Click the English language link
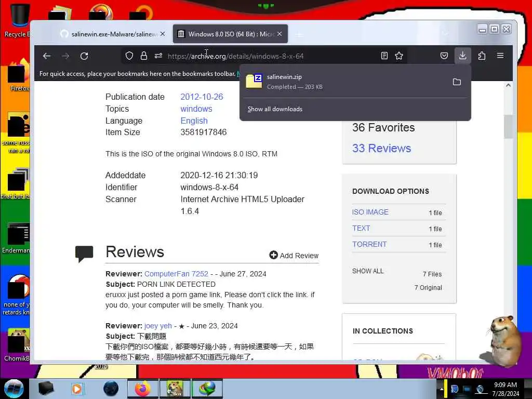 (x=194, y=121)
